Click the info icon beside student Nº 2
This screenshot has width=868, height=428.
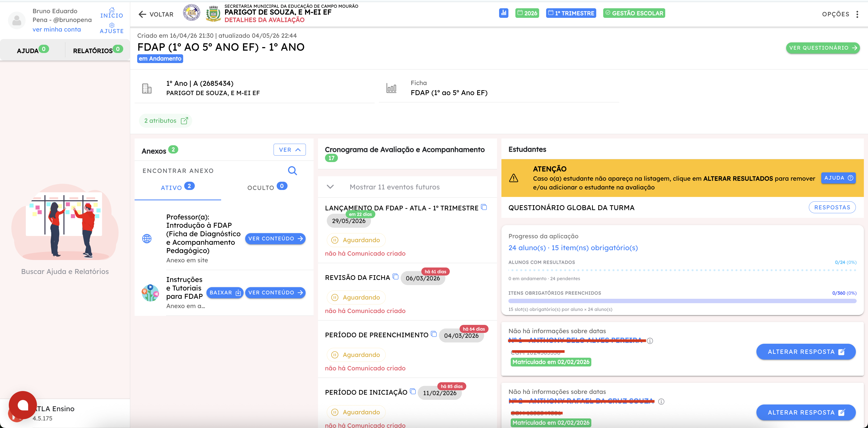661,401
